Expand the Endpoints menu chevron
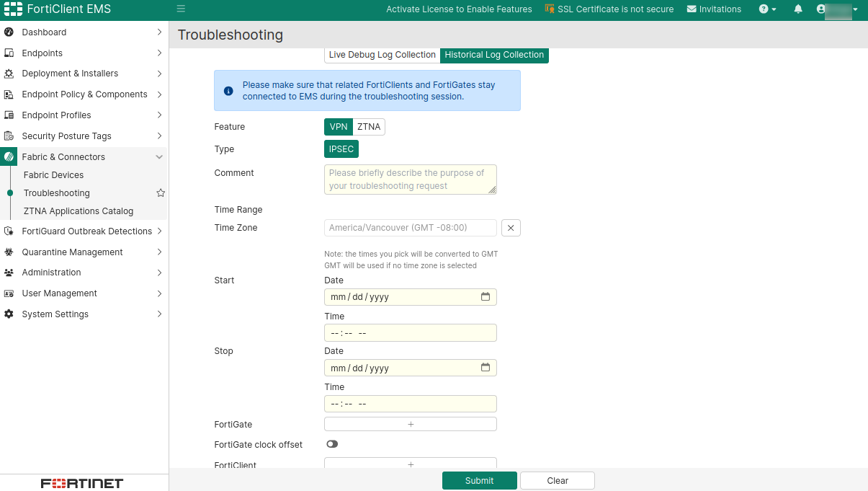 (x=159, y=53)
